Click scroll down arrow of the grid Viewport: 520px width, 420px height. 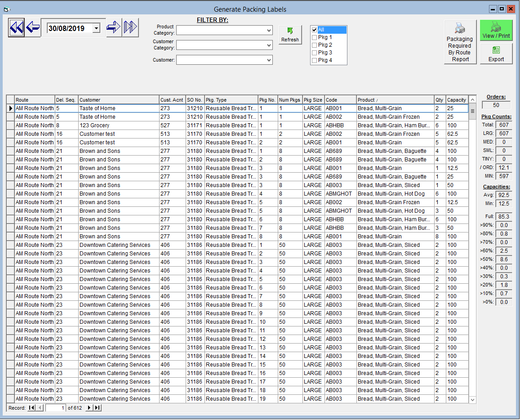(472, 400)
